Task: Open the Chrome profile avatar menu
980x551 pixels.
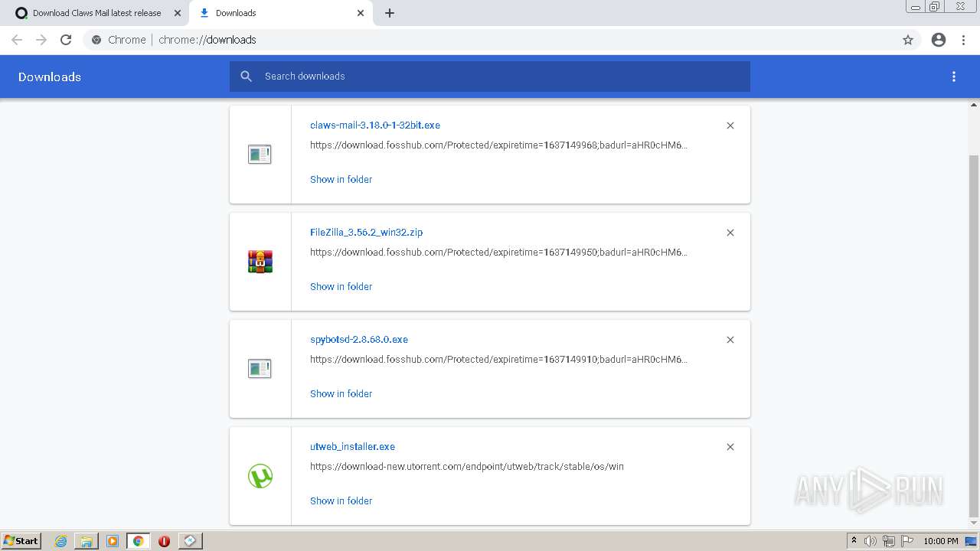Action: (939, 40)
